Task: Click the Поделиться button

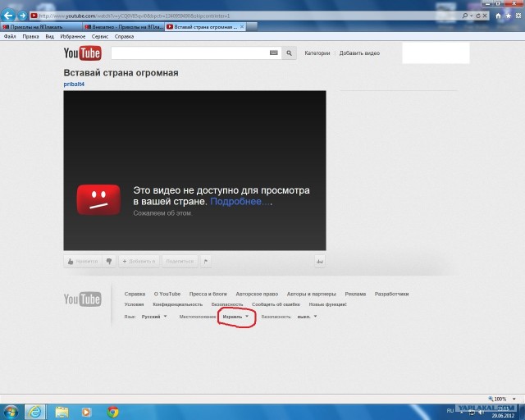Action: [x=180, y=261]
